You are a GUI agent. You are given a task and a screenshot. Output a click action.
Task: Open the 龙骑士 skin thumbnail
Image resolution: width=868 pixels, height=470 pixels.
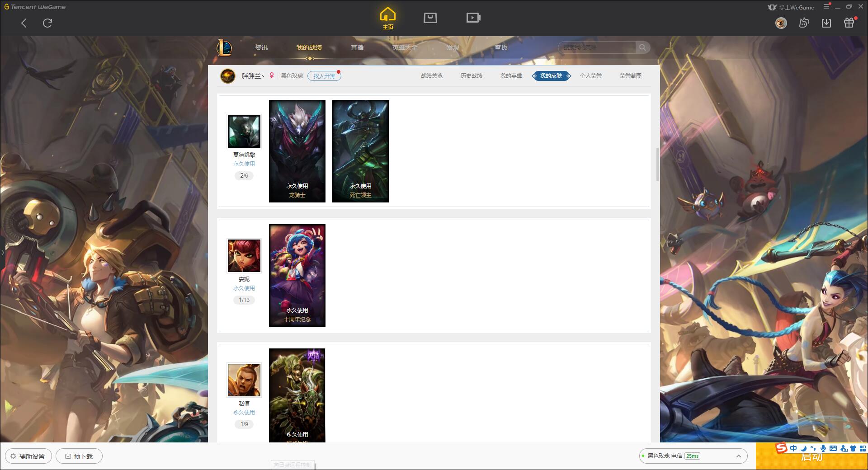point(297,151)
